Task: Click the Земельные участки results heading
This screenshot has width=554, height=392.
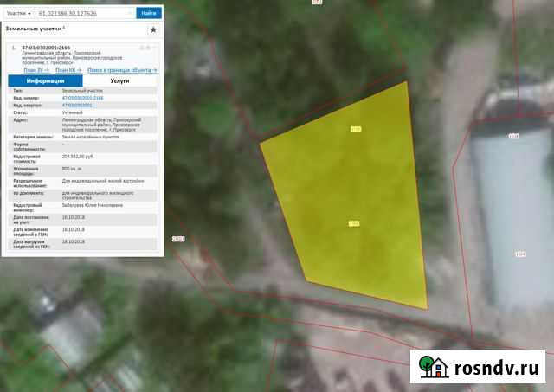Action: coord(35,29)
